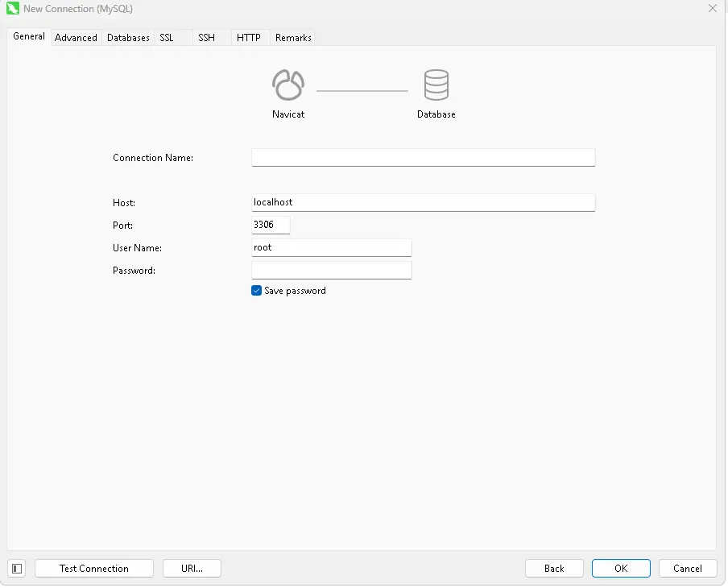Click the Back button

(554, 569)
